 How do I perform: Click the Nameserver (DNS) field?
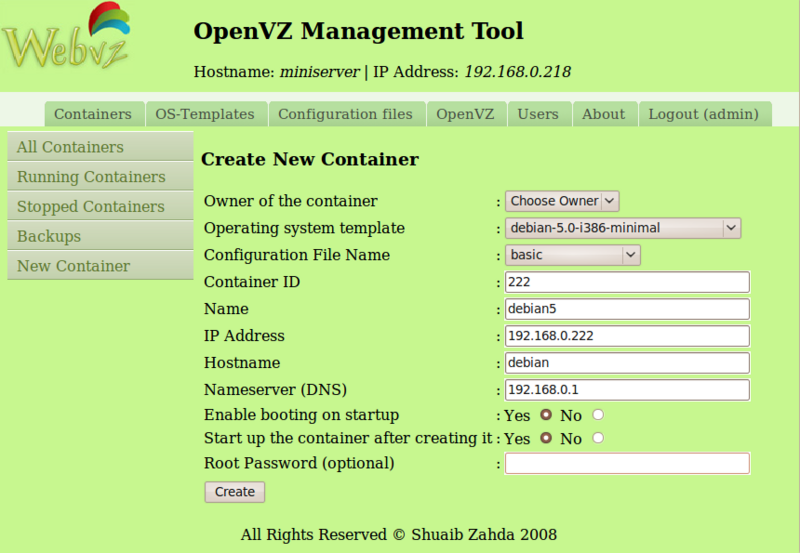tap(627, 390)
